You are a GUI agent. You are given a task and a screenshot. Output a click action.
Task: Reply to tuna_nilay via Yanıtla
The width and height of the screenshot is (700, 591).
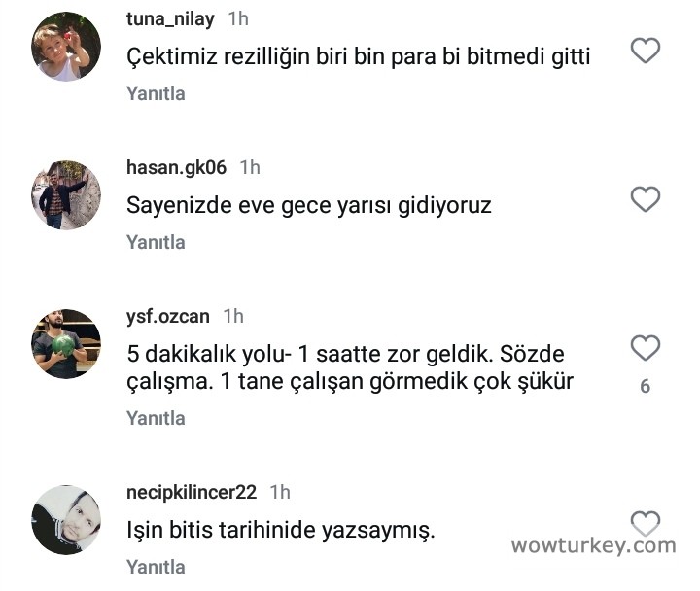click(156, 93)
